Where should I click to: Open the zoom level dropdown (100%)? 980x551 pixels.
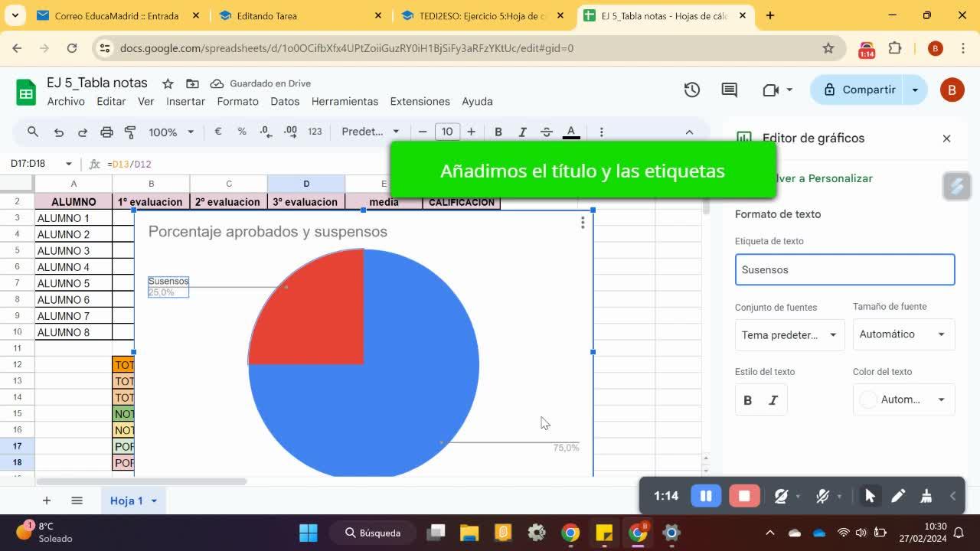click(x=171, y=132)
